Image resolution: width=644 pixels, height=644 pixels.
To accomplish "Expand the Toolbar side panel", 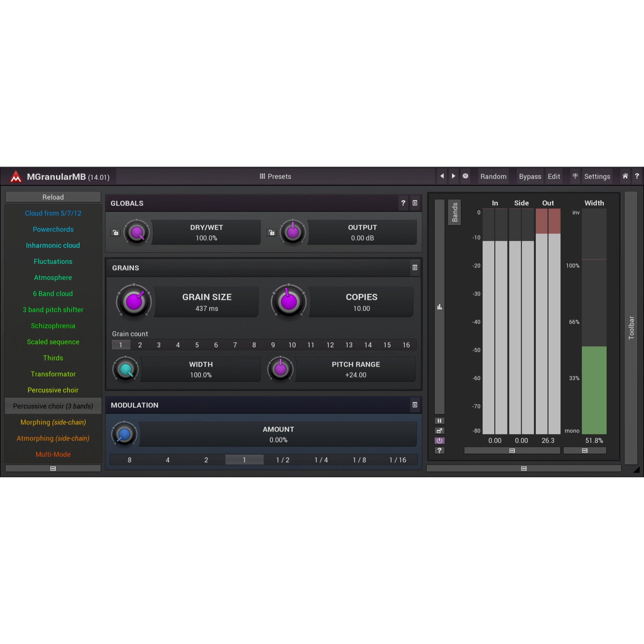I will (x=631, y=328).
